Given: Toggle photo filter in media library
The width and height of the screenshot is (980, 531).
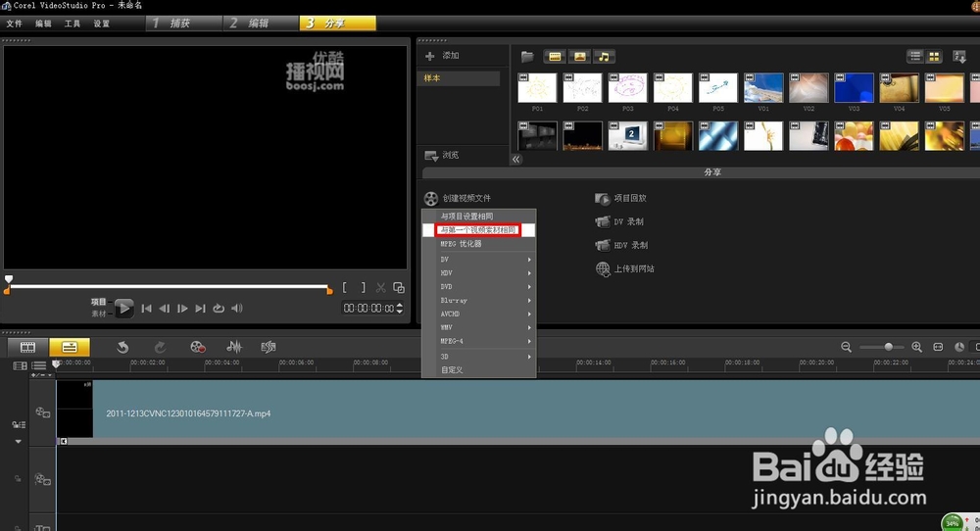Looking at the screenshot, I should 579,57.
